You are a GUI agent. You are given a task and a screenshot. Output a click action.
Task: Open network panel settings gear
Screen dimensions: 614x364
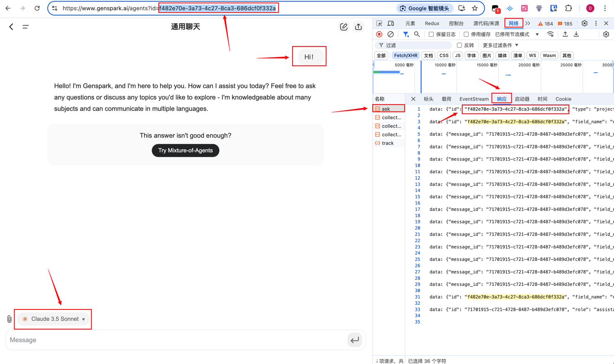[x=606, y=35]
